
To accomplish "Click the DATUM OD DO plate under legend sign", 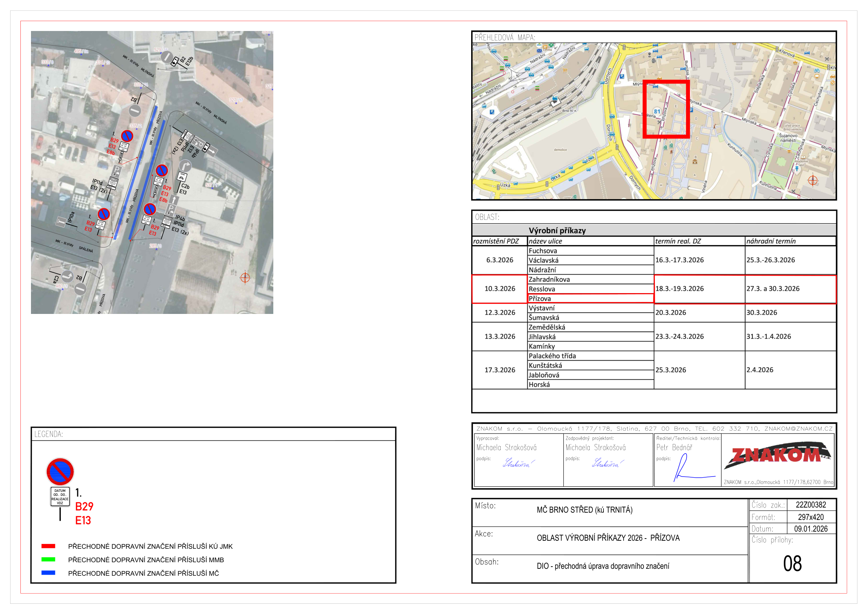I will click(60, 497).
